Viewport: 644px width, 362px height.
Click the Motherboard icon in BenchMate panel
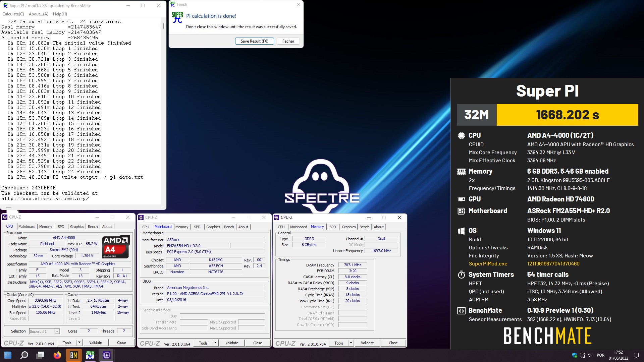(x=461, y=211)
